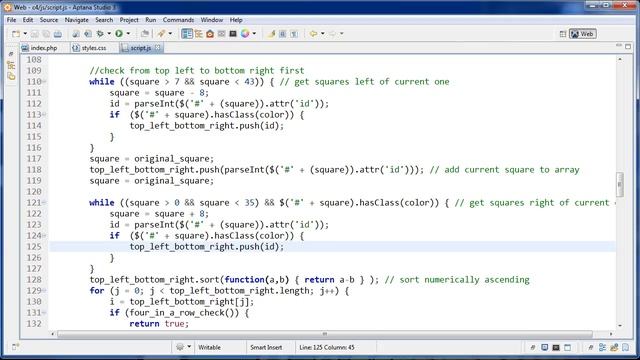Click the vertical scrollbar thumb

[x=620, y=184]
